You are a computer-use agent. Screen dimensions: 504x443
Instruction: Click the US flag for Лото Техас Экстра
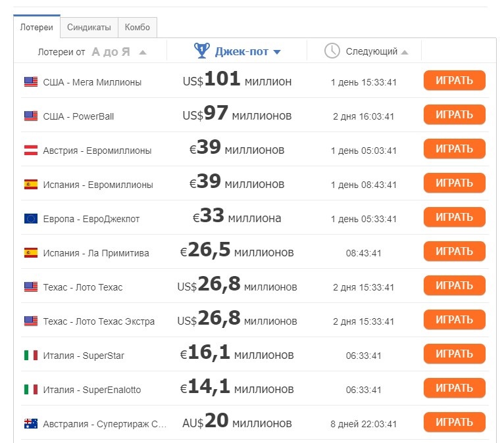[31, 321]
